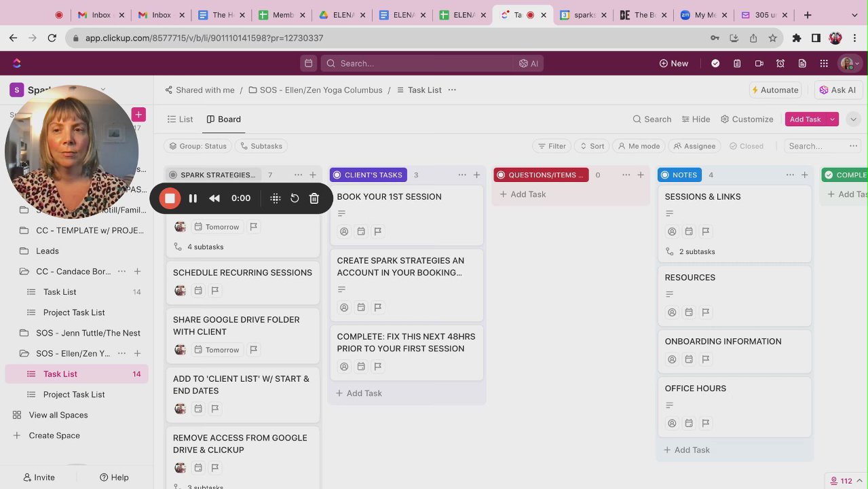Add new task with plus in CLIENT'S TASKS header
Viewport: 868px width, 489px height.
click(477, 175)
